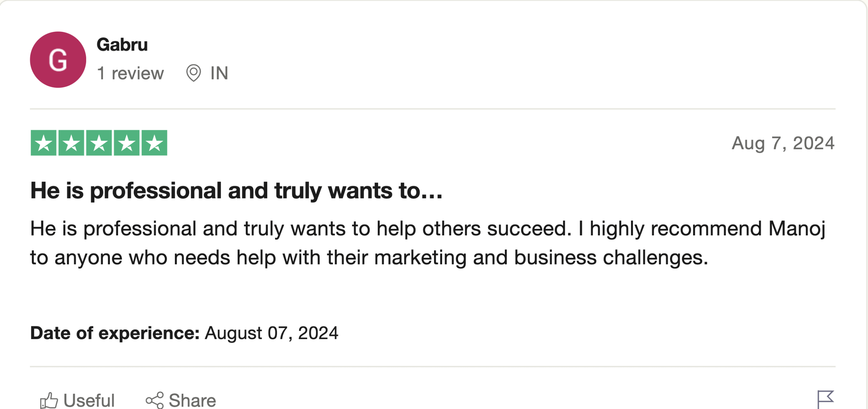Click the first green rating star

click(44, 143)
